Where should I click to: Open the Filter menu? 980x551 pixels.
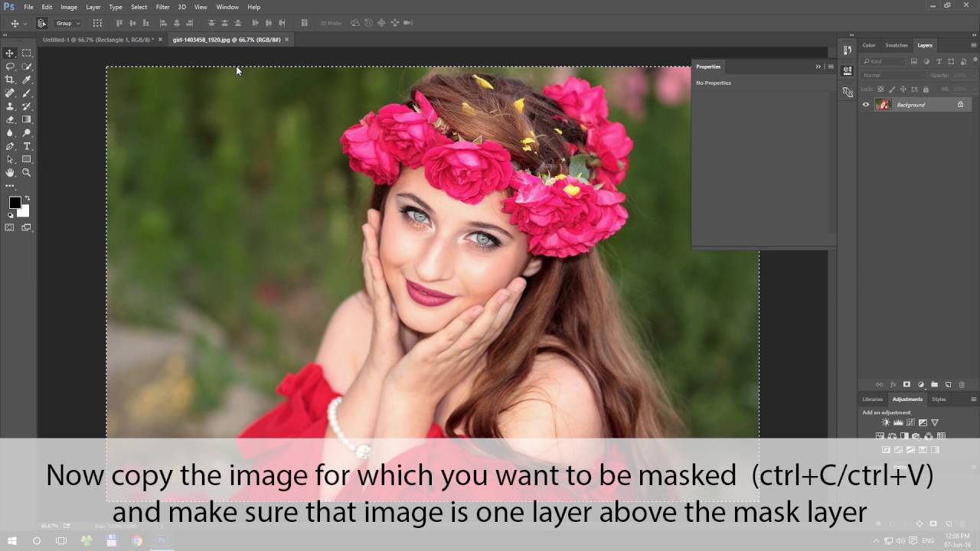tap(162, 7)
